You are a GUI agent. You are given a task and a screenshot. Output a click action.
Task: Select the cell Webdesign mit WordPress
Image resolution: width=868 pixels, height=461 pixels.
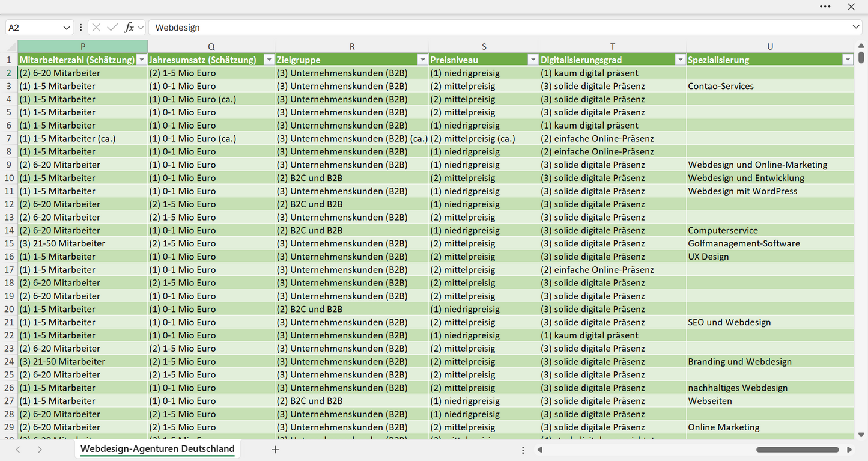coord(770,191)
